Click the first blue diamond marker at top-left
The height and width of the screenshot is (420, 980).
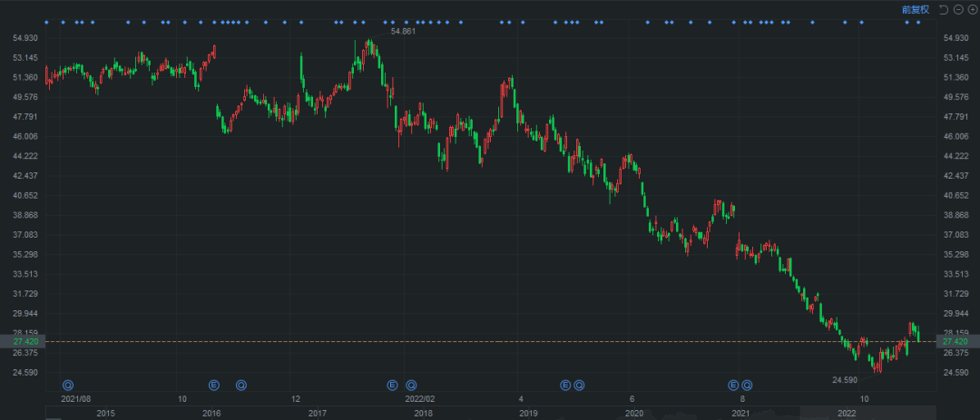pyautogui.click(x=46, y=22)
